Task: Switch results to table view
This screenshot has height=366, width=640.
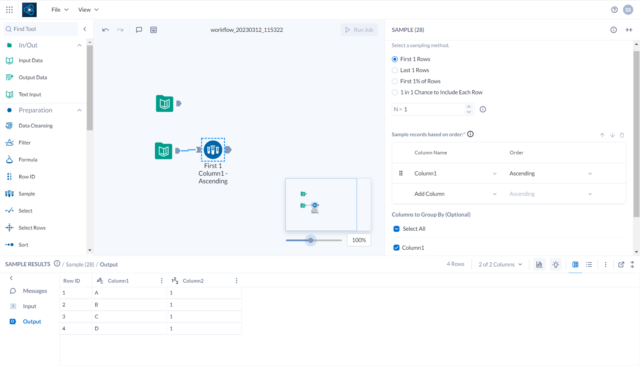Action: tap(575, 264)
